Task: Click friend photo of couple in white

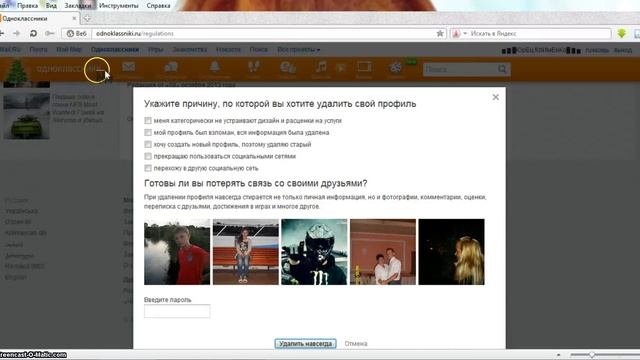Action: point(383,252)
